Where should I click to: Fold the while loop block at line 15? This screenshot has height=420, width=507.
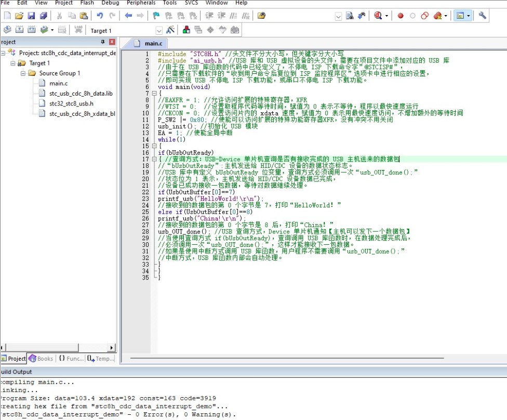point(154,146)
